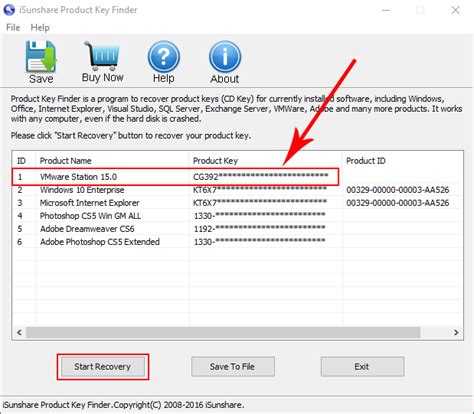The width and height of the screenshot is (474, 414).
Task: Click the Product Key column header
Action: tap(266, 161)
